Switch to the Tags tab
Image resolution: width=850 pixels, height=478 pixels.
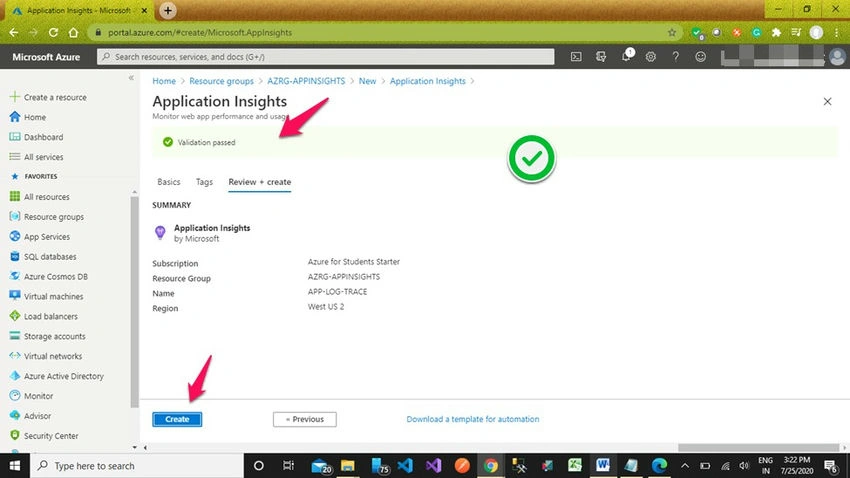204,182
